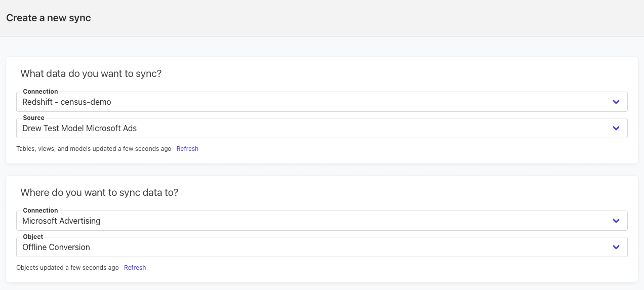Refresh the tables, views, and models list
Viewport: 644px width, 290px height.
pyautogui.click(x=187, y=149)
